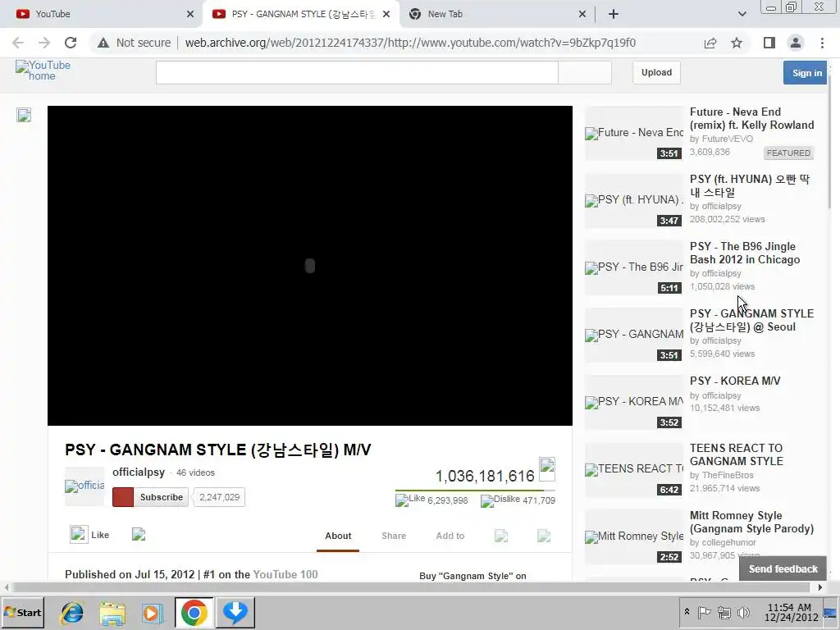Select the PSY Gangnam Style tab

tap(300, 14)
